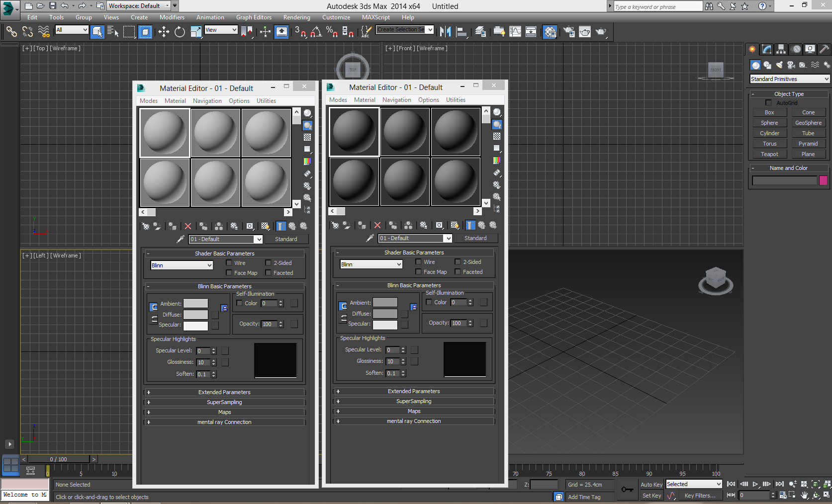Choose the Select and Move tool
832x504 pixels.
point(164,32)
